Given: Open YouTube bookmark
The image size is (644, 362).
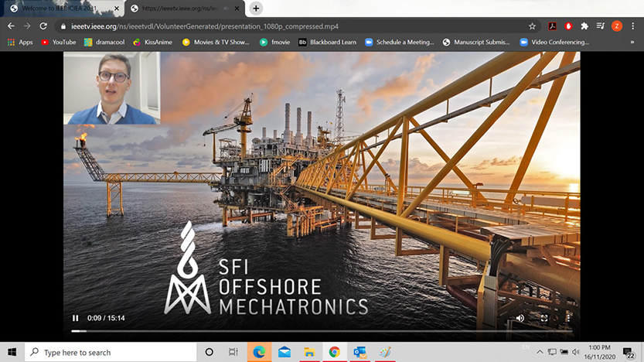Looking at the screenshot, I should (x=58, y=42).
